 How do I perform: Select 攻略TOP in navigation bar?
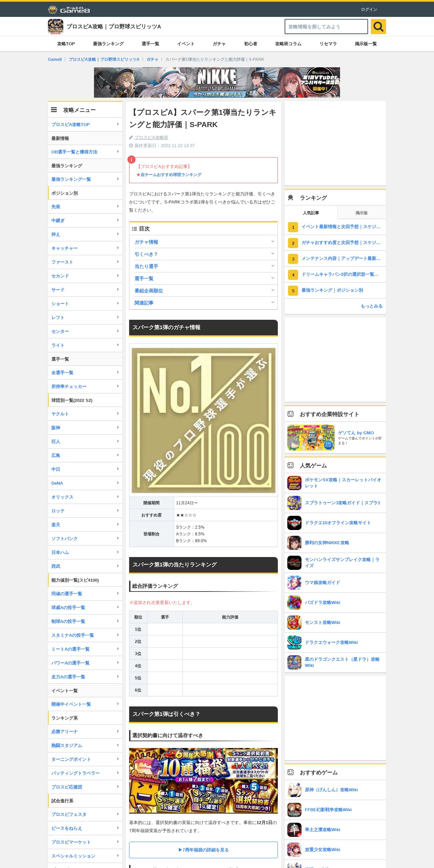[66, 44]
